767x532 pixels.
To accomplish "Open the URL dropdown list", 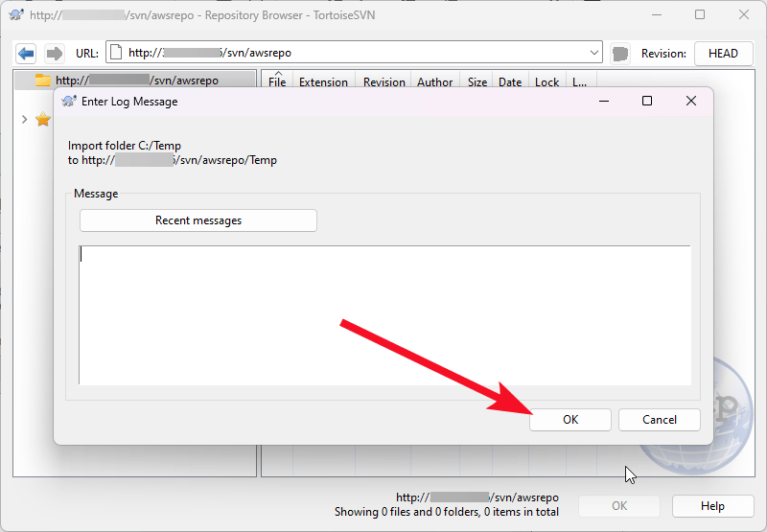I will coord(593,54).
